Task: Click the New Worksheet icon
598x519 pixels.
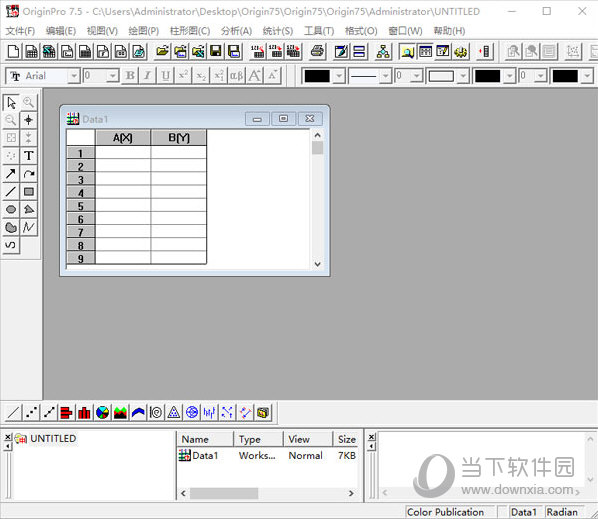Action: tap(32, 51)
